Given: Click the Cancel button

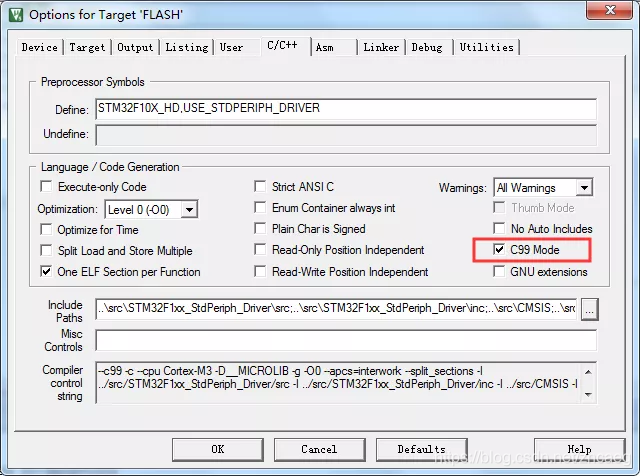Looking at the screenshot, I should (319, 449).
